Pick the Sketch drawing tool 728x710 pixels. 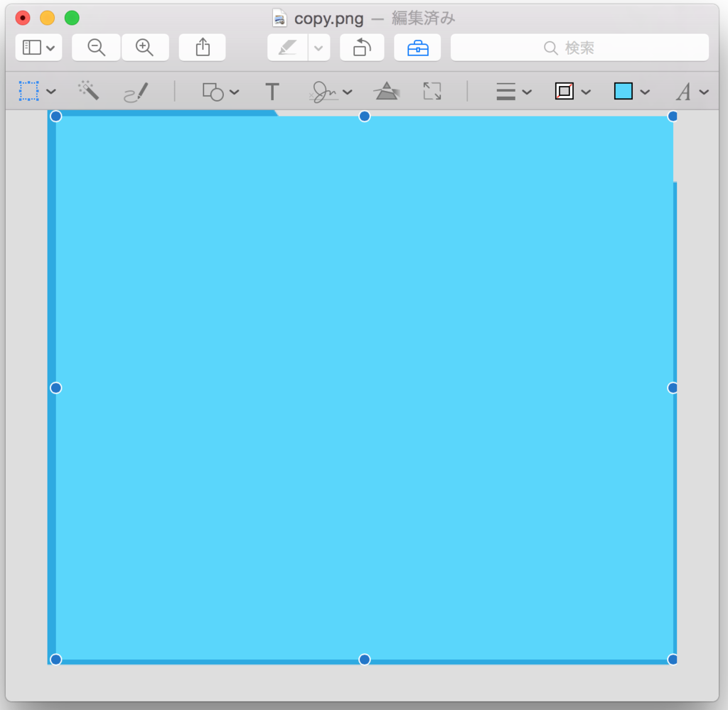click(136, 92)
